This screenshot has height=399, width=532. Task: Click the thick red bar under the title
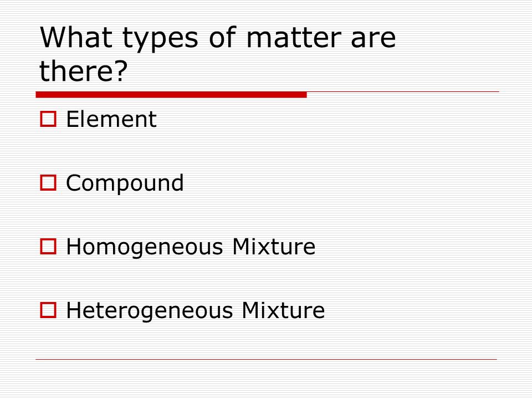tap(171, 95)
